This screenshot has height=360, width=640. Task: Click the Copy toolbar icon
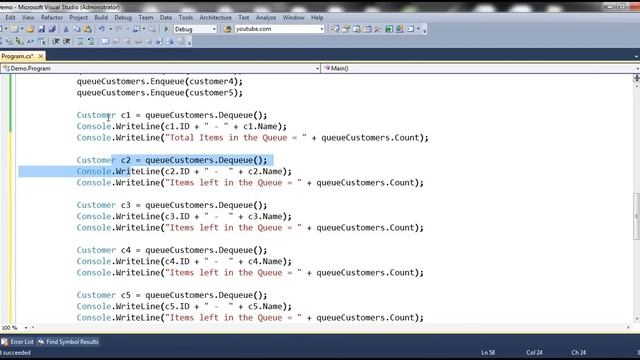(77, 29)
